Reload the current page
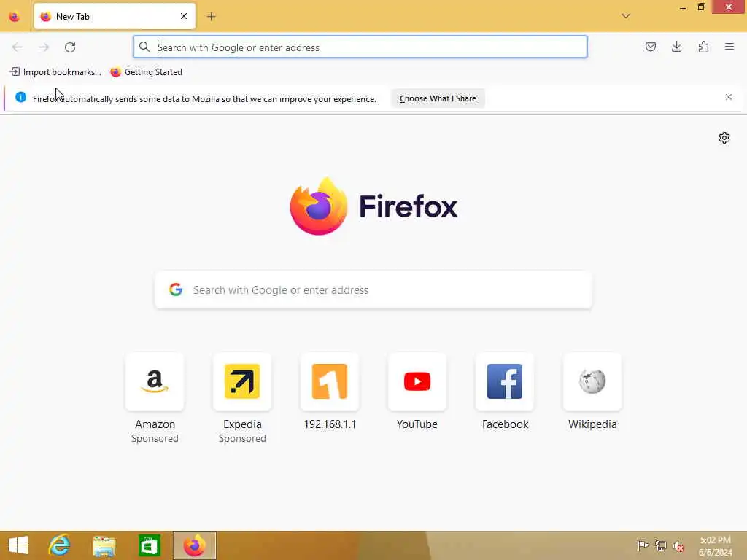The height and width of the screenshot is (560, 747). coord(70,47)
